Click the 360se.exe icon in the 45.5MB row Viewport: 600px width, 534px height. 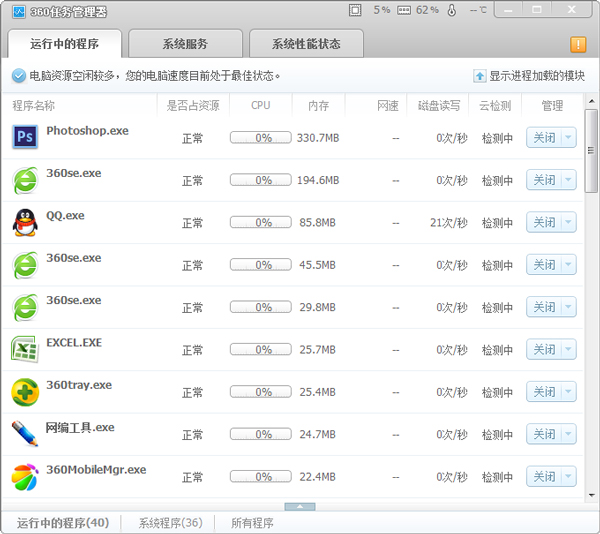[x=25, y=265]
